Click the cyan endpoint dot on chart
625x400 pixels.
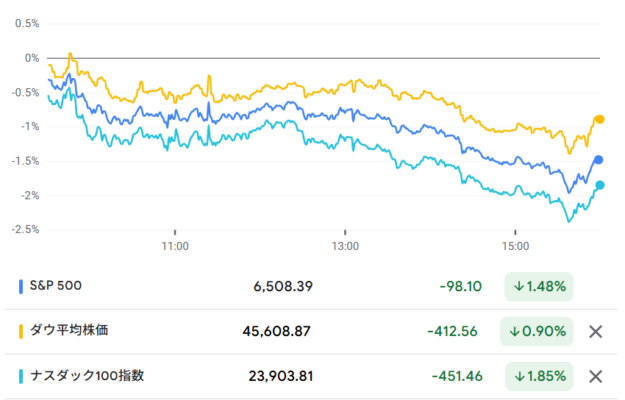(x=600, y=185)
